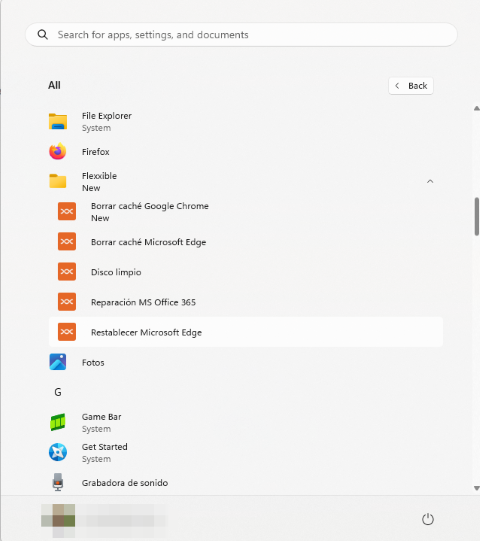Open Borrar caché Google Chrome icon
Image resolution: width=480 pixels, height=541 pixels.
[x=67, y=211]
